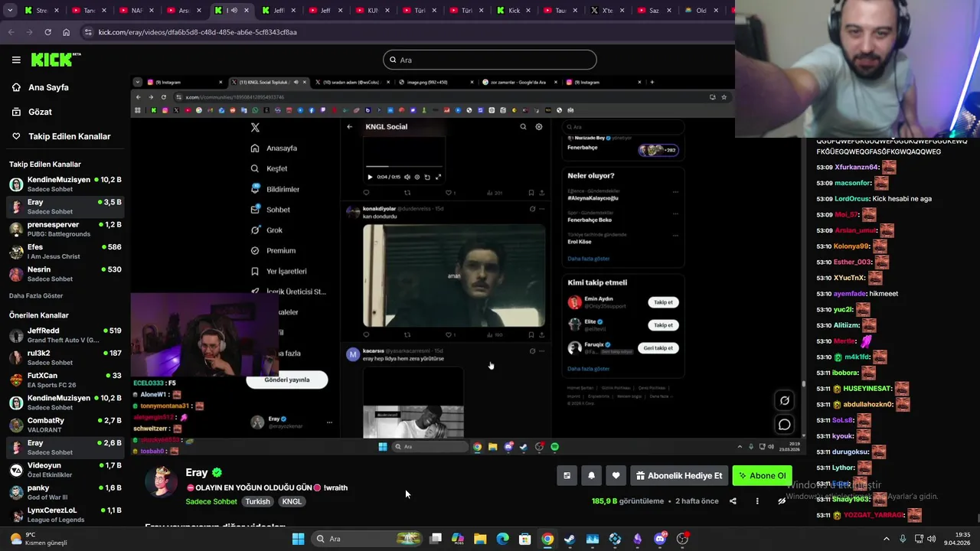Open Nesrin channel in sidebar

pos(65,274)
